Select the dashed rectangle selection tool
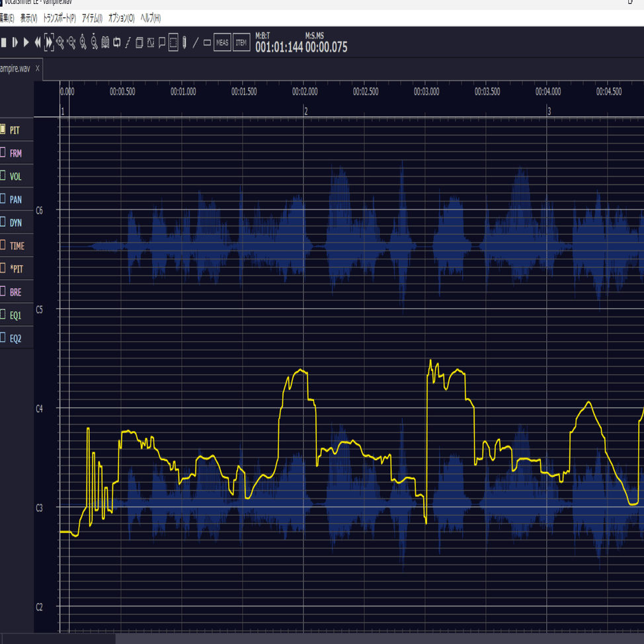 click(173, 42)
